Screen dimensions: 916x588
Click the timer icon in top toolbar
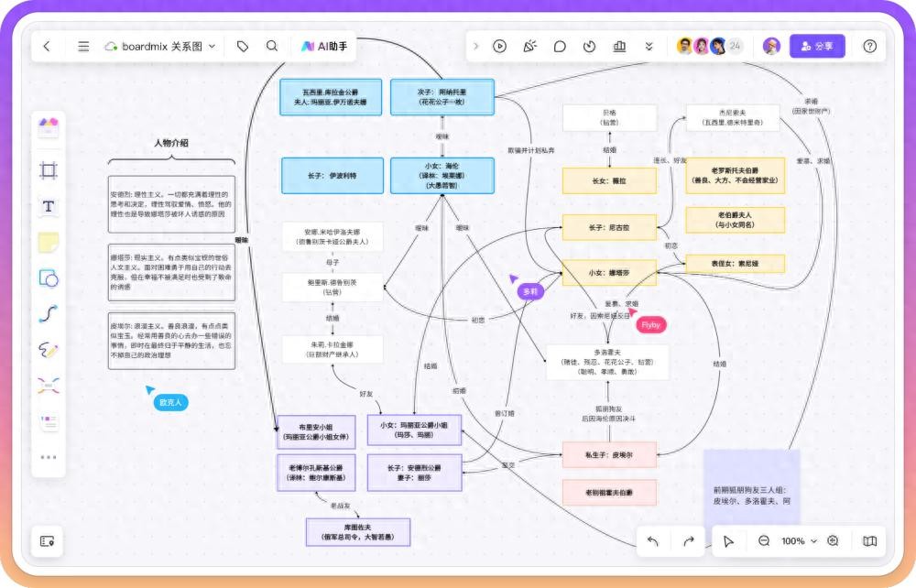click(589, 46)
